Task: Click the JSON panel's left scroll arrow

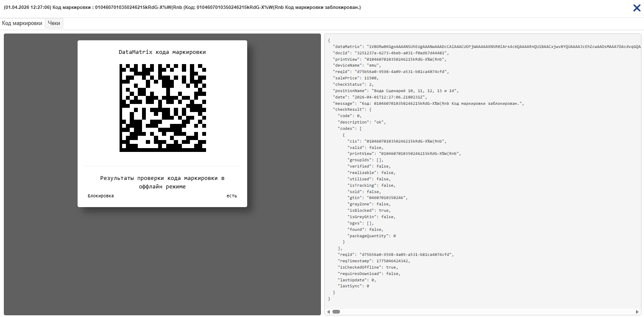Action: [328, 311]
